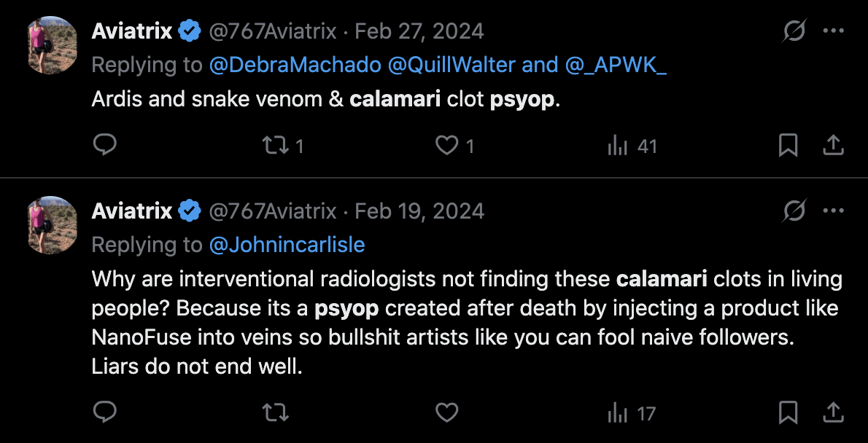
Task: View analytics showing 17 views
Action: click(x=632, y=414)
